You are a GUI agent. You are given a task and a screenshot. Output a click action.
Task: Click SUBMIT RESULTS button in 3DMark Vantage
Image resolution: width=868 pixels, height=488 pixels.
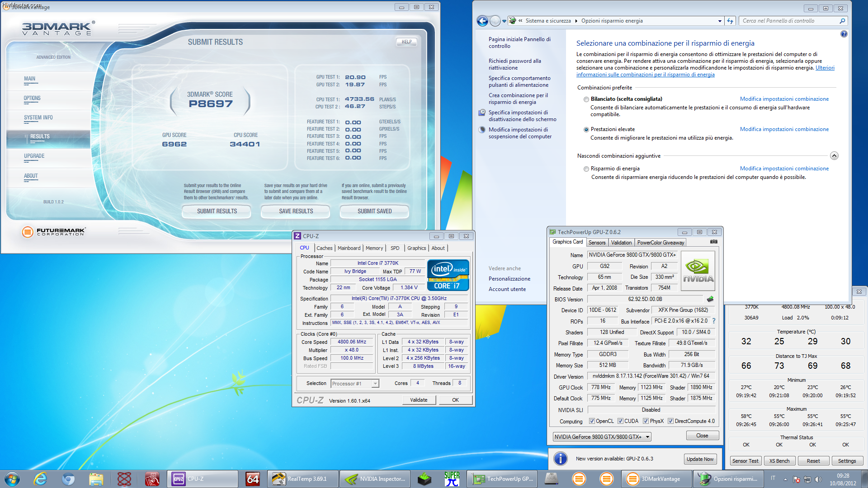tap(217, 211)
